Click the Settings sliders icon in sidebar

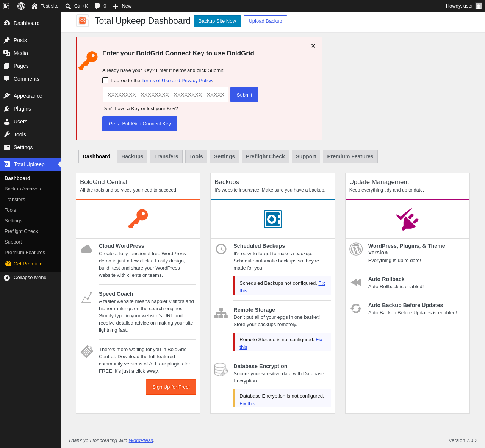(7, 147)
